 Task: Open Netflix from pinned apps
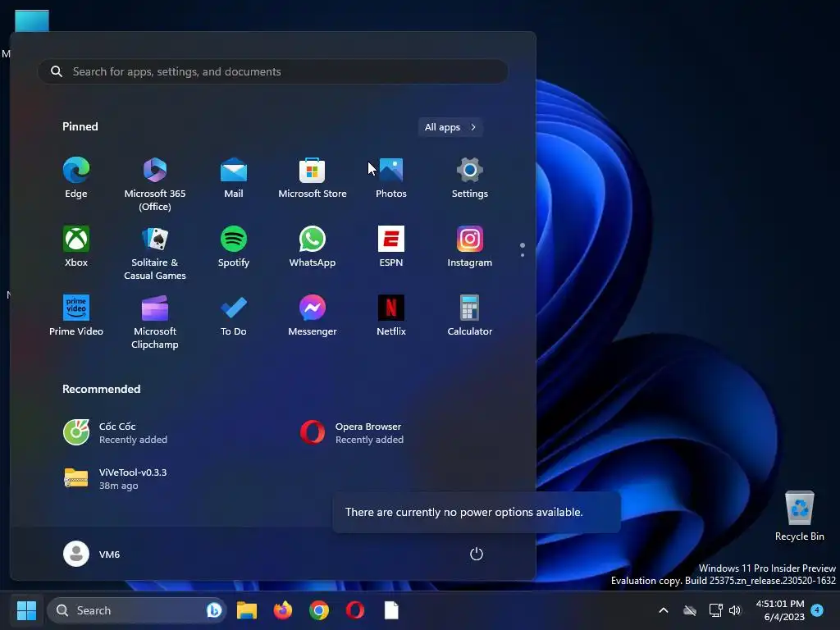pyautogui.click(x=391, y=316)
